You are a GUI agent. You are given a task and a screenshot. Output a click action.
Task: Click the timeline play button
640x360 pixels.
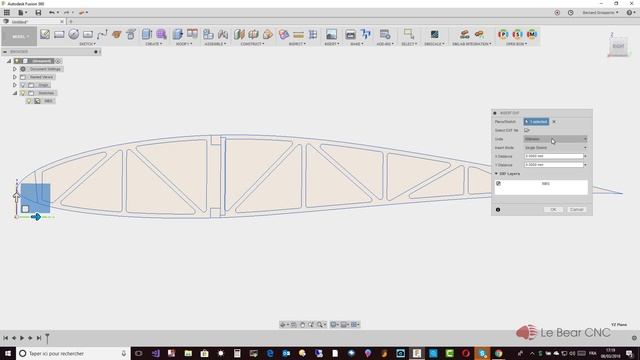click(22, 338)
